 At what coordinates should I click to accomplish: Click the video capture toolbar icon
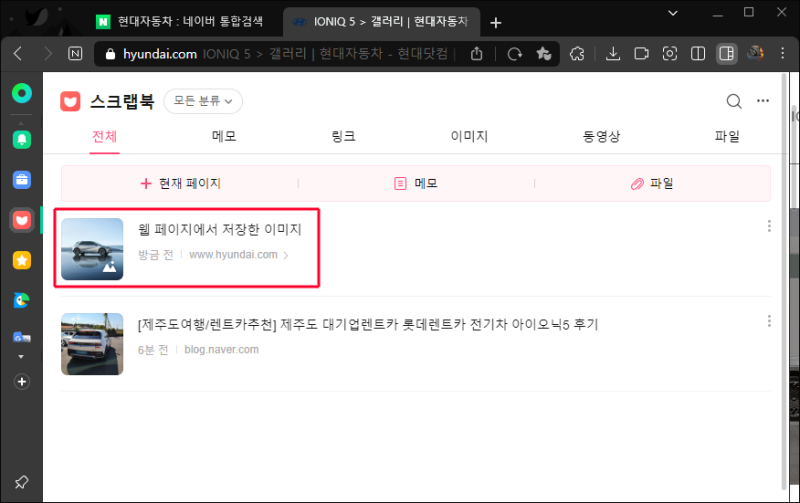[641, 54]
